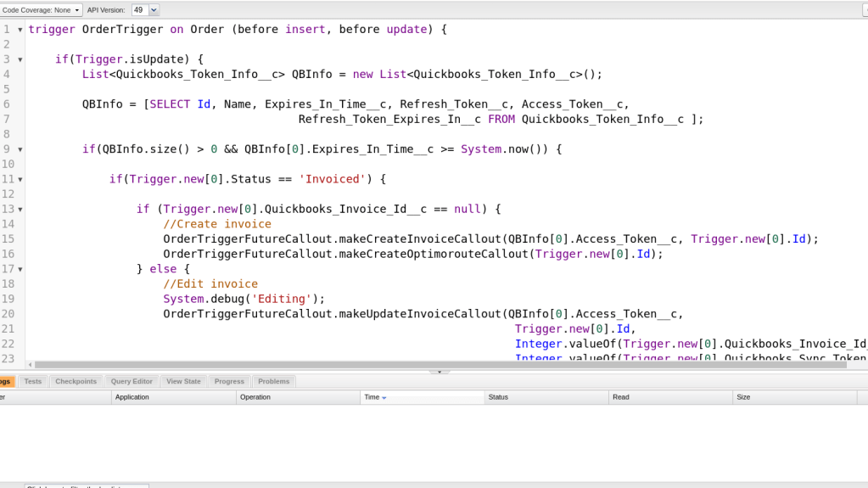This screenshot has width=868, height=488.
Task: Open the API Version dropdown
Action: point(145,10)
